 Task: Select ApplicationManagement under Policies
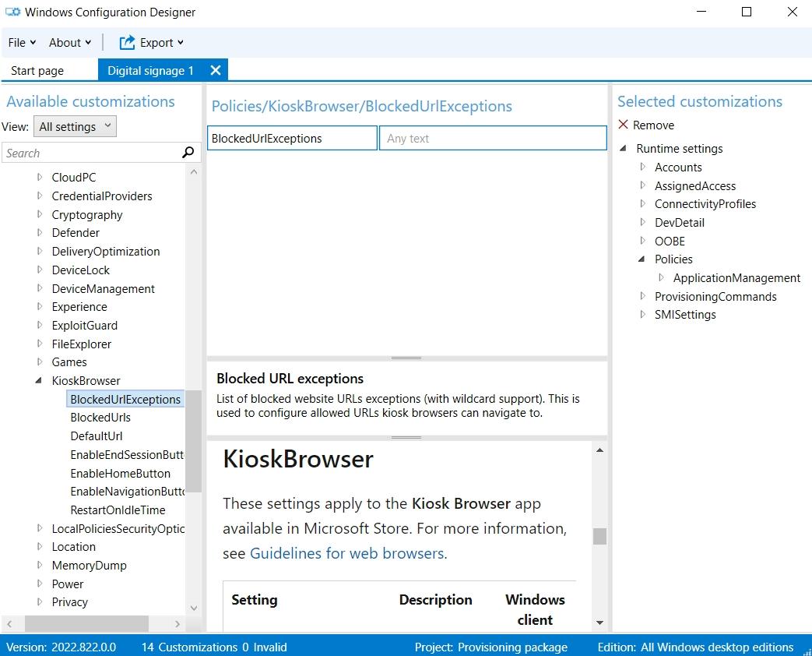pos(736,278)
